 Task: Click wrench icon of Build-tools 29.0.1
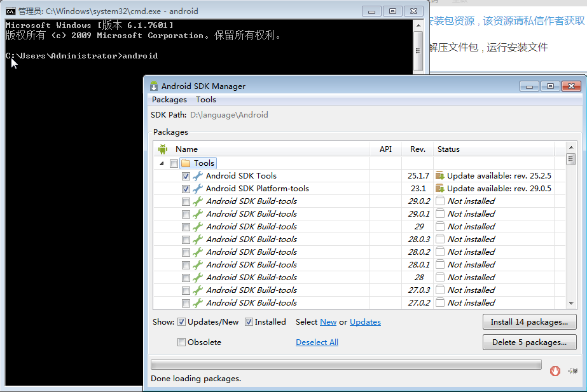pyautogui.click(x=198, y=214)
